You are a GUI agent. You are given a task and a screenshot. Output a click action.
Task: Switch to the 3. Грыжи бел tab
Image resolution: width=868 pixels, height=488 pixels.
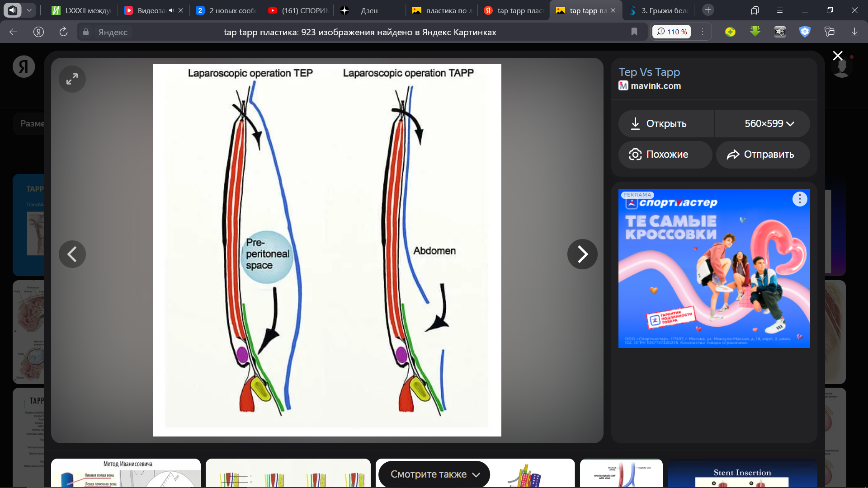659,10
